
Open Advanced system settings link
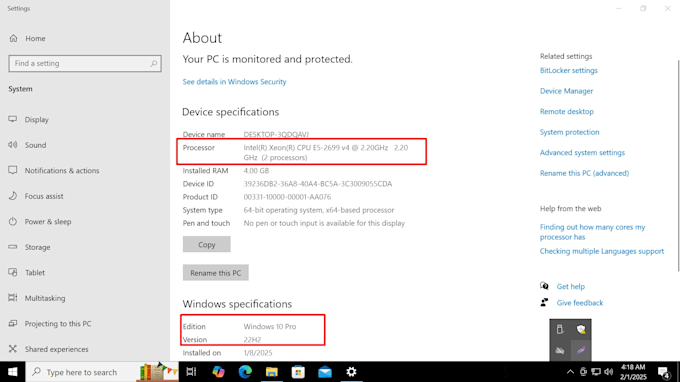582,153
